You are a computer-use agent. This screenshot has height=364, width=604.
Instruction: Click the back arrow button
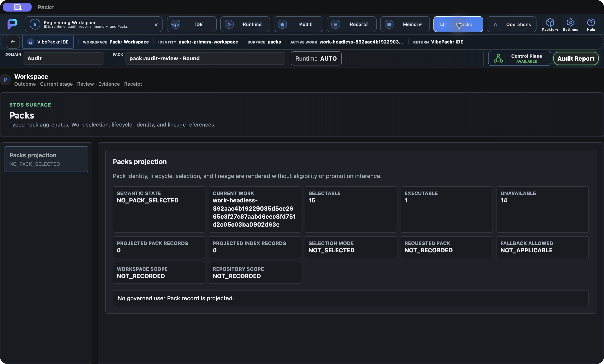[x=13, y=42]
